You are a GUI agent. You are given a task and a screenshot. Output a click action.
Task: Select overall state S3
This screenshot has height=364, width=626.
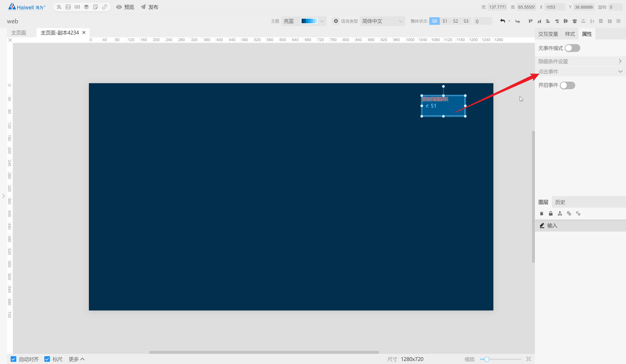point(466,21)
